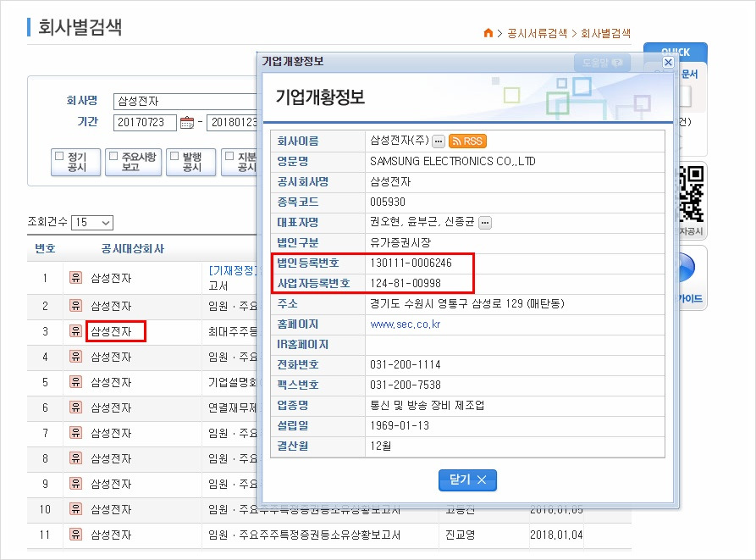
Task: Click the 팩스번호 value 031-200-7538
Action: click(x=406, y=385)
